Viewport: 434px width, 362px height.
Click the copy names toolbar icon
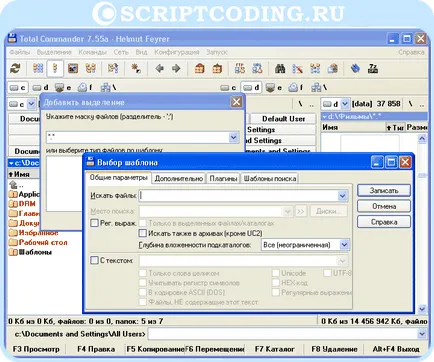332,69
